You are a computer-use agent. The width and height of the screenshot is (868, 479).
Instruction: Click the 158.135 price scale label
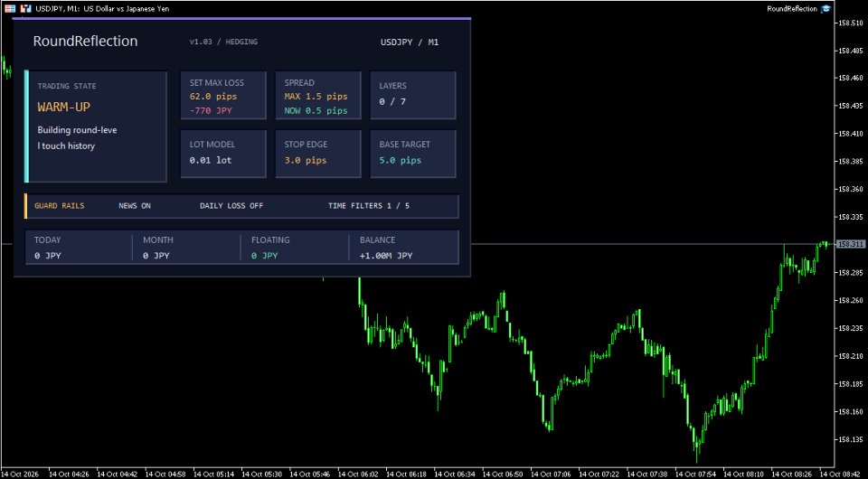(x=852, y=440)
